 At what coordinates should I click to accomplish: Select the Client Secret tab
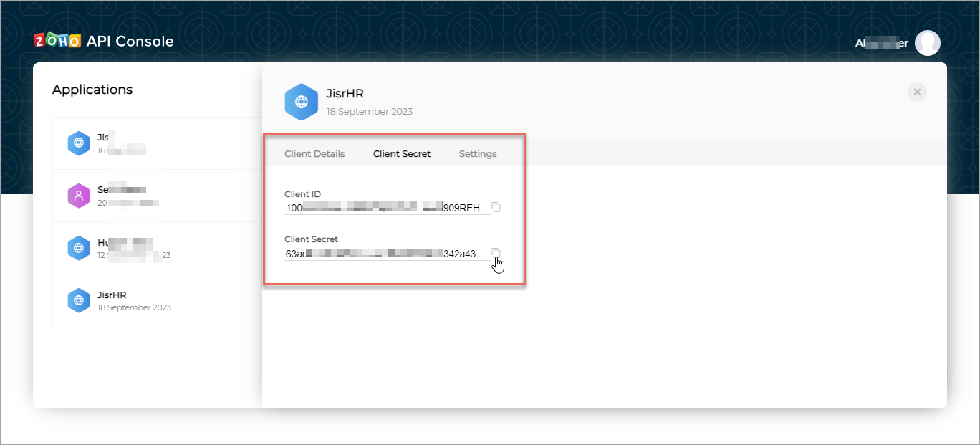coord(402,154)
